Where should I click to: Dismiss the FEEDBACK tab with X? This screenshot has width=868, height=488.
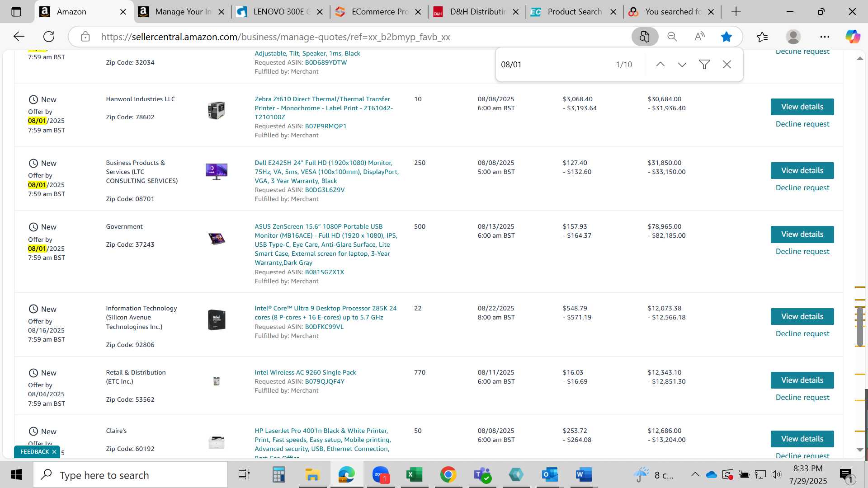tap(54, 452)
